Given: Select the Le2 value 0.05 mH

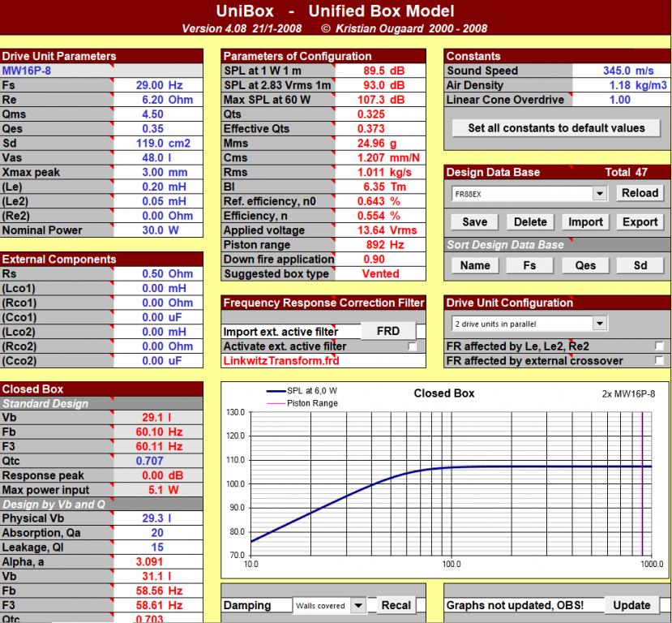Looking at the screenshot, I should [x=158, y=201].
